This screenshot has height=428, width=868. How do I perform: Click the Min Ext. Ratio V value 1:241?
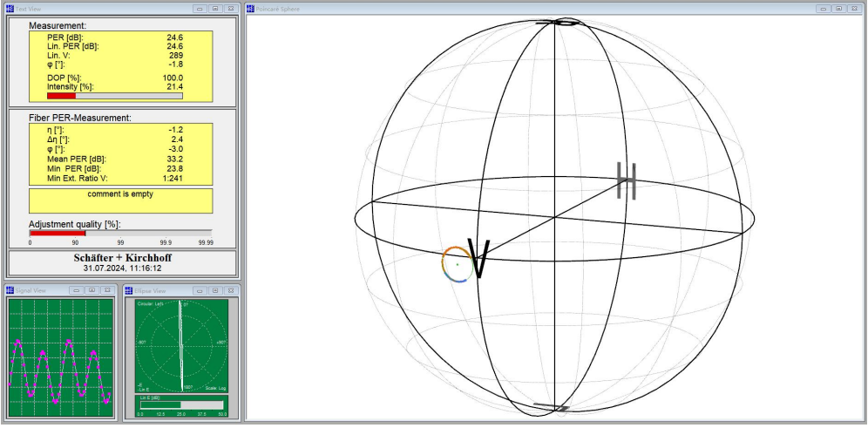(173, 178)
